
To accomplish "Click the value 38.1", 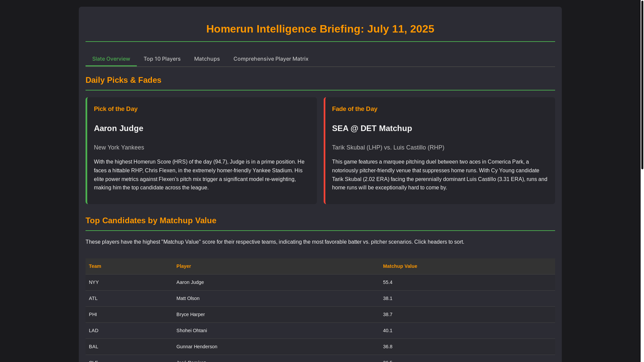I will tap(467, 298).
